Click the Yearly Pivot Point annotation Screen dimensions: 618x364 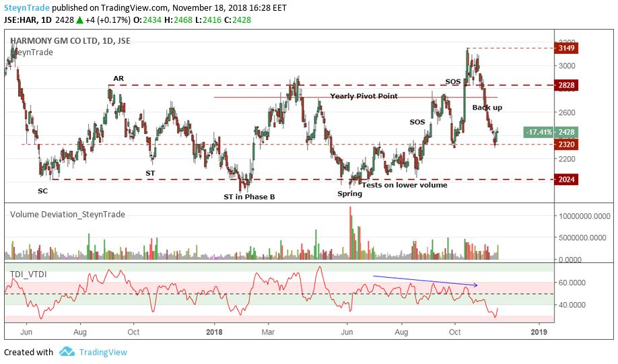(364, 96)
